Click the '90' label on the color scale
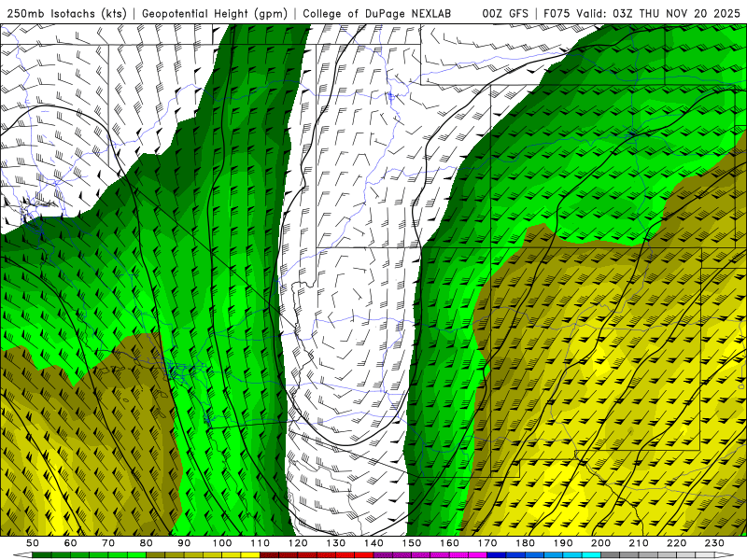 click(x=184, y=543)
